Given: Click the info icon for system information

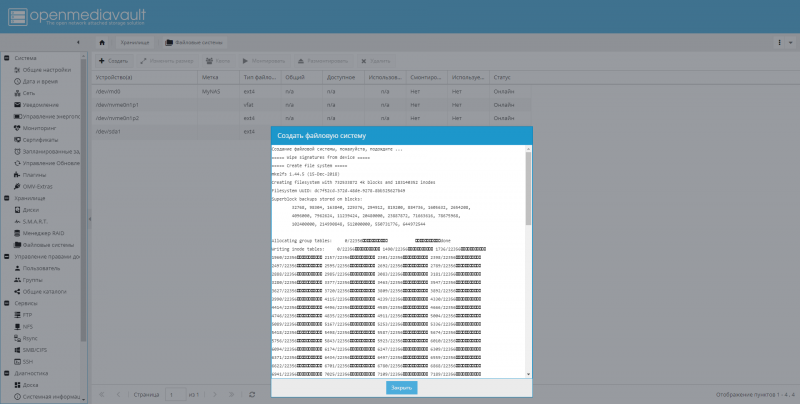Looking at the screenshot, I should (x=17, y=397).
